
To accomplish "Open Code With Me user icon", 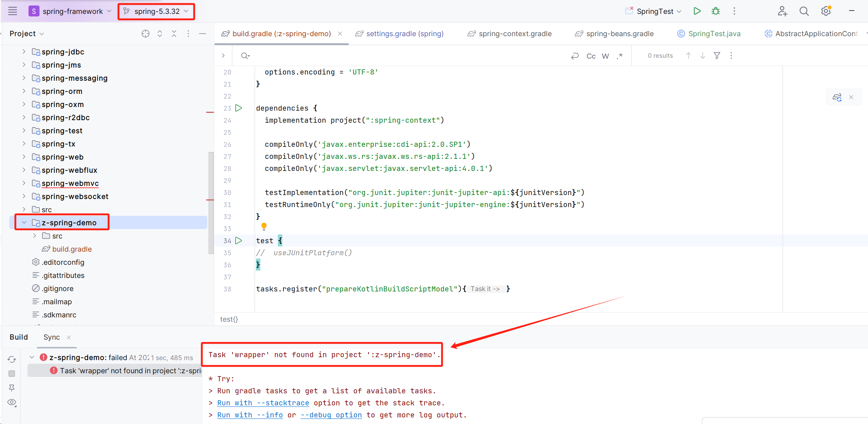I will [782, 11].
